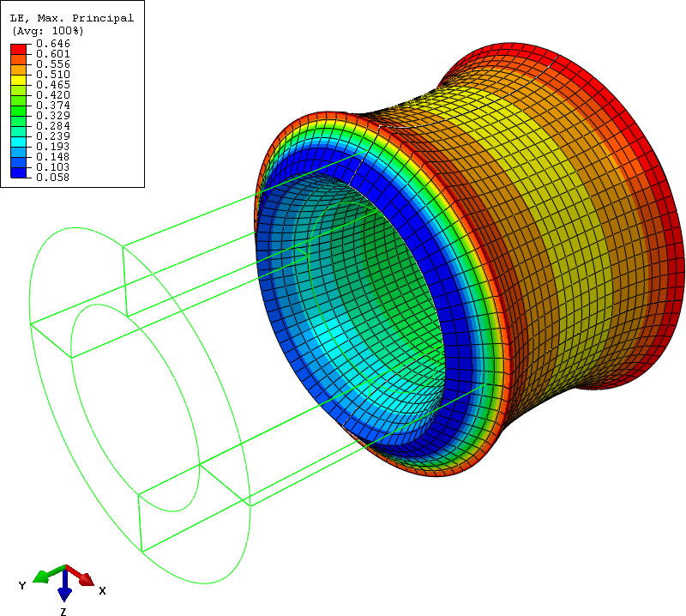686x616 pixels.
Task: Click the green 0.329 legend swatch
Action: (x=18, y=111)
